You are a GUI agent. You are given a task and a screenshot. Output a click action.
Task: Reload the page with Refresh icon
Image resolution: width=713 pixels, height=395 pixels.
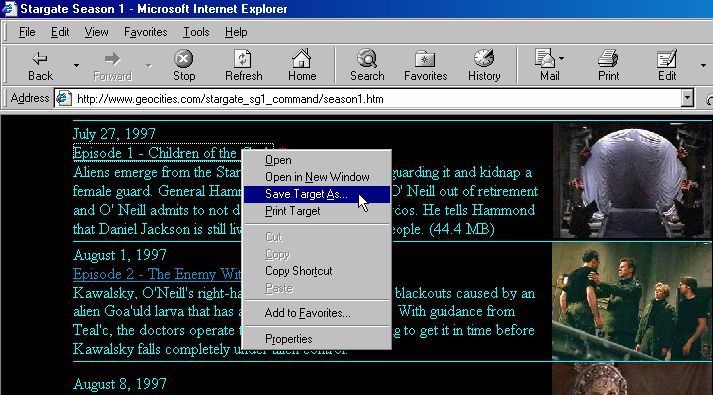pyautogui.click(x=243, y=58)
